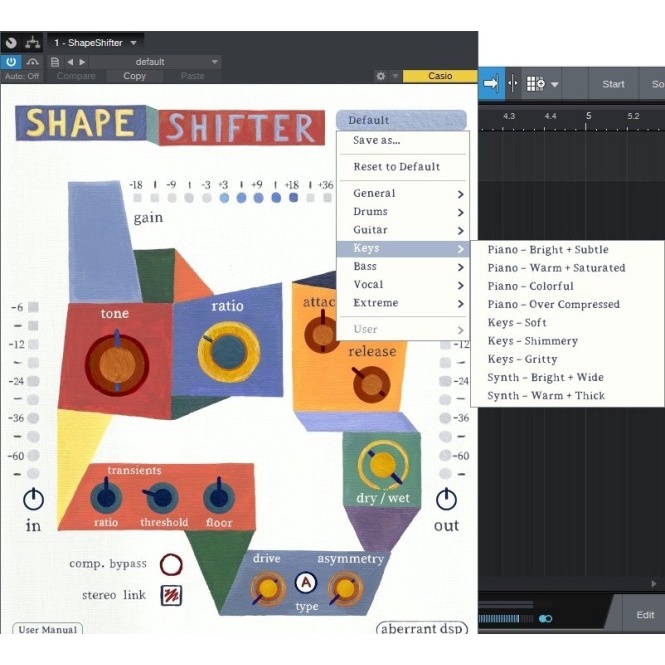Open the plugin settings gear icon
The image size is (665, 665).
[381, 76]
